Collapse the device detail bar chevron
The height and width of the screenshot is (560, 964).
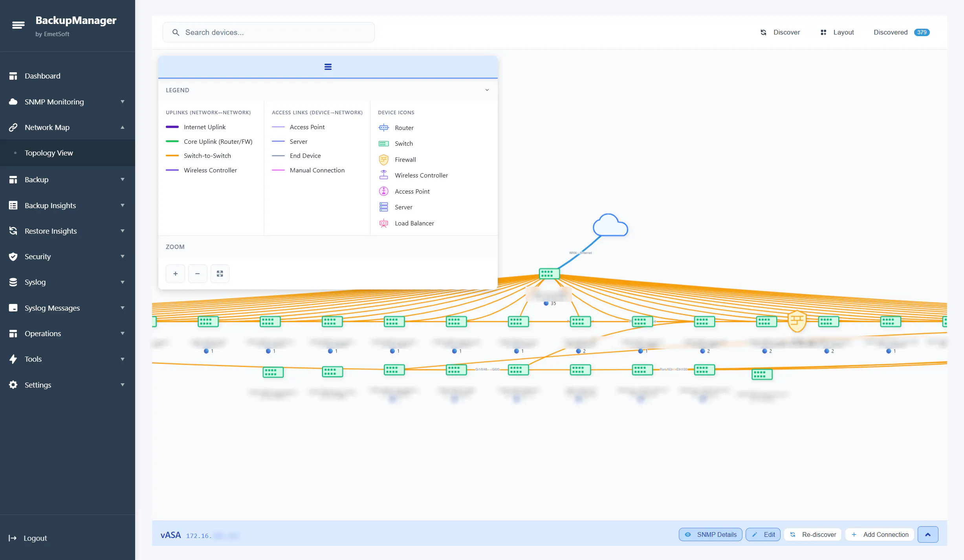(x=928, y=534)
